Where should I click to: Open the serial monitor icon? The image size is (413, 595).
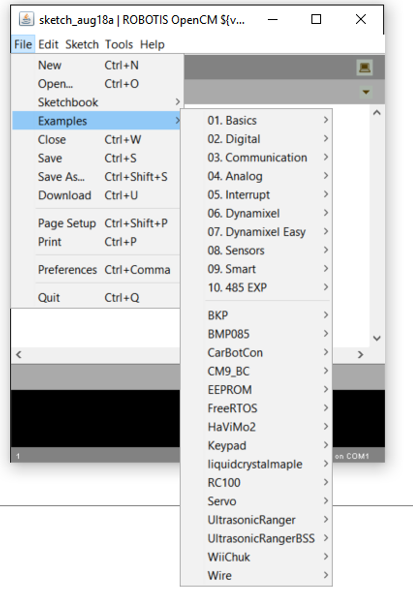[364, 68]
